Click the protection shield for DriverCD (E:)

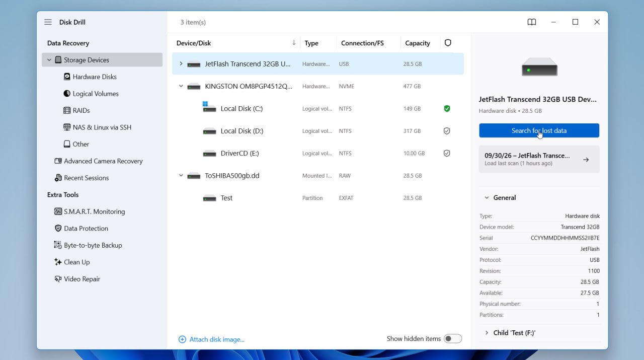pos(447,153)
